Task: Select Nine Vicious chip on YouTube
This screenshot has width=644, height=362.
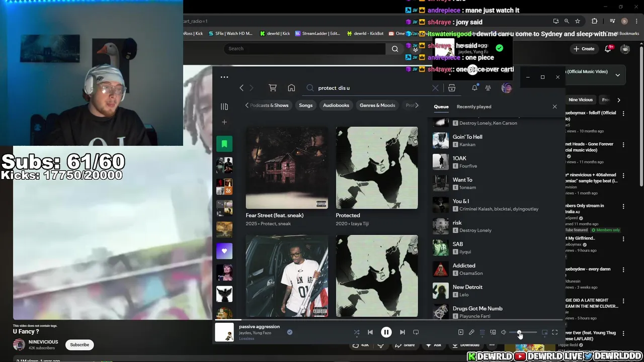Action: click(x=581, y=100)
